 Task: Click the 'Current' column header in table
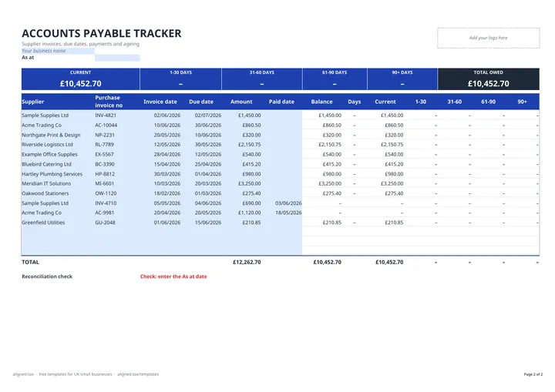(x=385, y=102)
